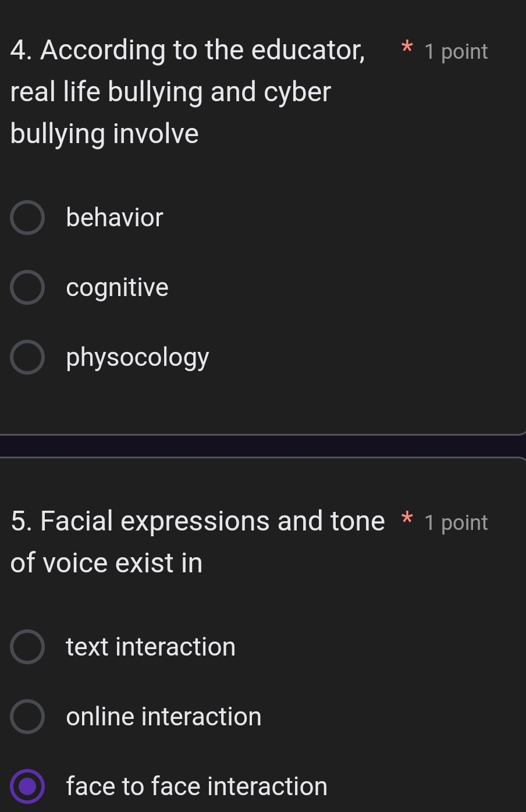
Task: Select the physocology answer option
Action: click(27, 357)
